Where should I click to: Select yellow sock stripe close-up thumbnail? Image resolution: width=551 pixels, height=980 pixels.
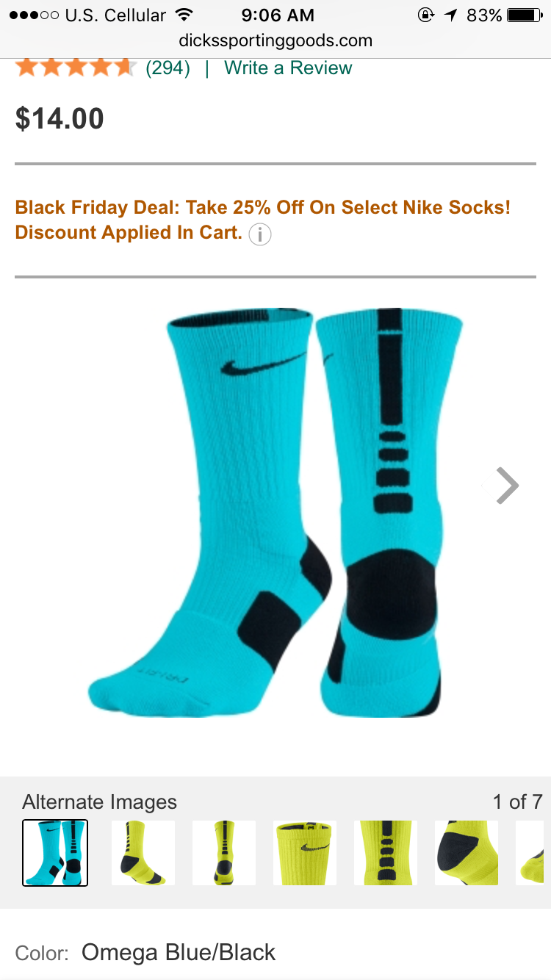click(386, 853)
